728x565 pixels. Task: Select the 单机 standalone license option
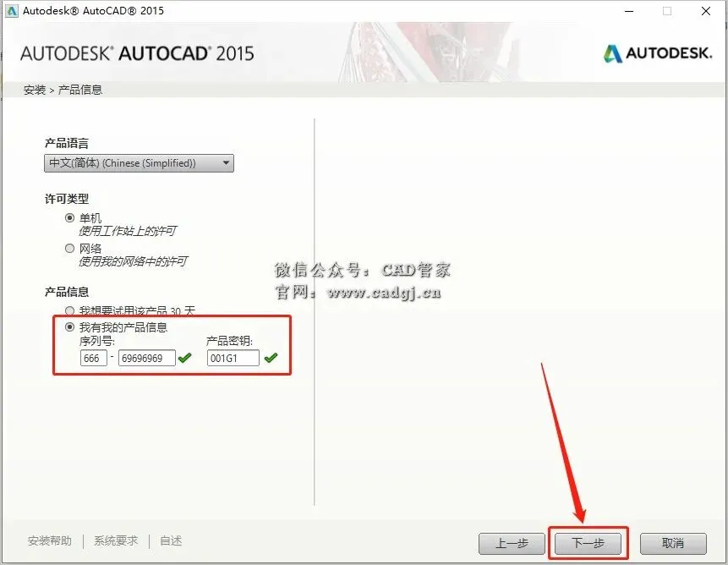[69, 217]
